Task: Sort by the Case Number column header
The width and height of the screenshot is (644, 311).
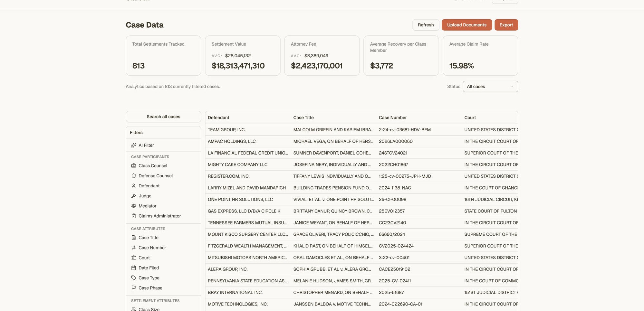Action: [393, 118]
